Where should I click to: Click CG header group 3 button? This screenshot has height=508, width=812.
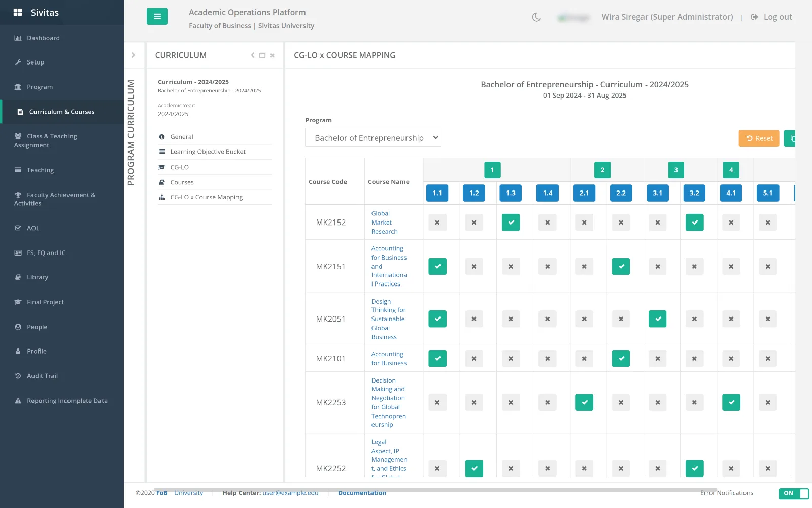(676, 170)
